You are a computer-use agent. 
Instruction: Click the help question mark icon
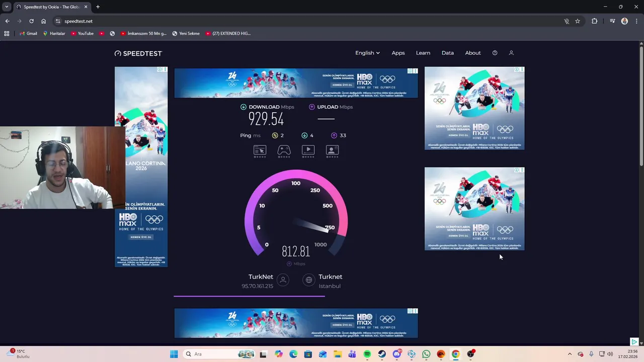pyautogui.click(x=495, y=53)
